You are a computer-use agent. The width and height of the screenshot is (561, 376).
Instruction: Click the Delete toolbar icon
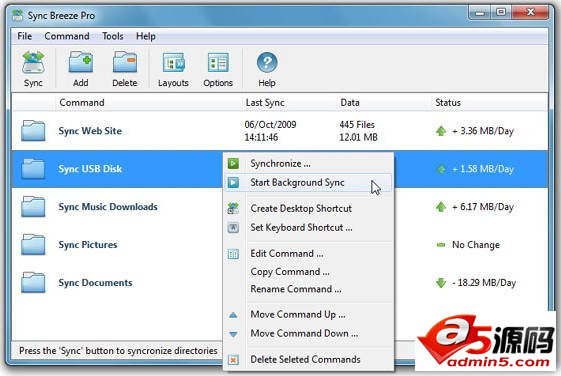125,62
